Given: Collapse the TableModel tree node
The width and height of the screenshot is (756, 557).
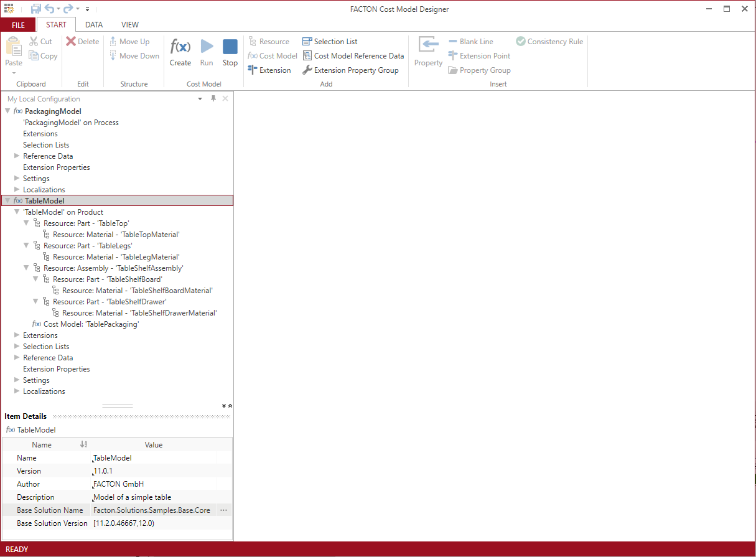Looking at the screenshot, I should [x=7, y=201].
